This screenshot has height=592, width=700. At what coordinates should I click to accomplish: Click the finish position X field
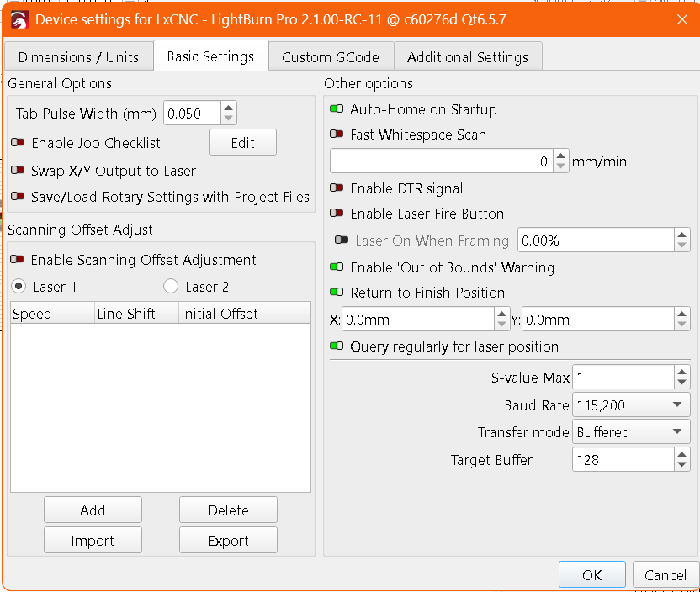(418, 320)
